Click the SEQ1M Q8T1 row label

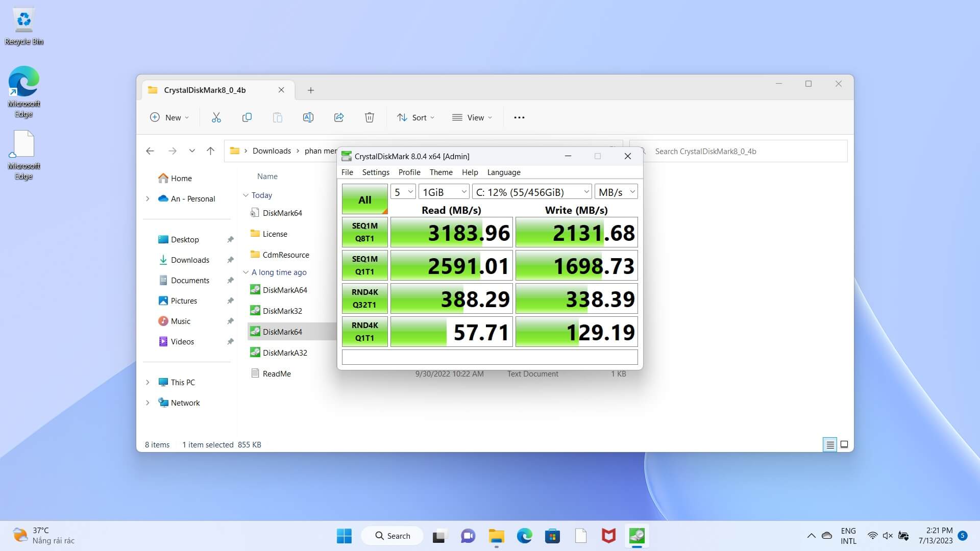click(x=364, y=232)
